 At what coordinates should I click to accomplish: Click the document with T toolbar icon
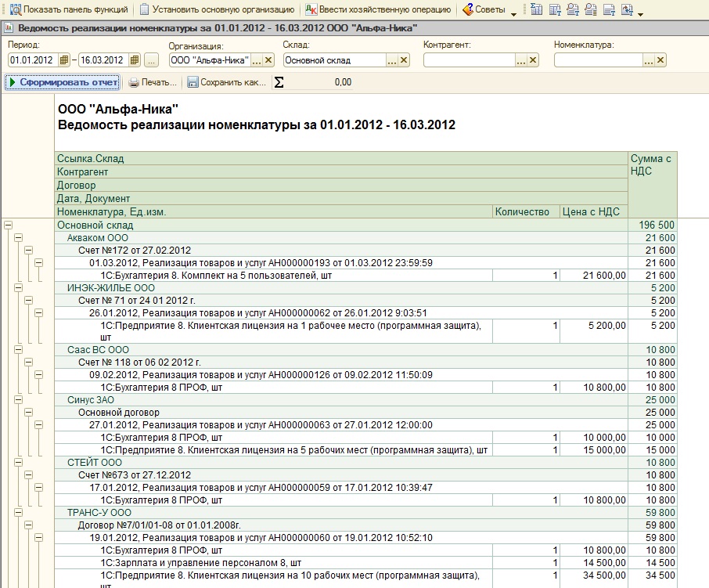click(x=609, y=9)
